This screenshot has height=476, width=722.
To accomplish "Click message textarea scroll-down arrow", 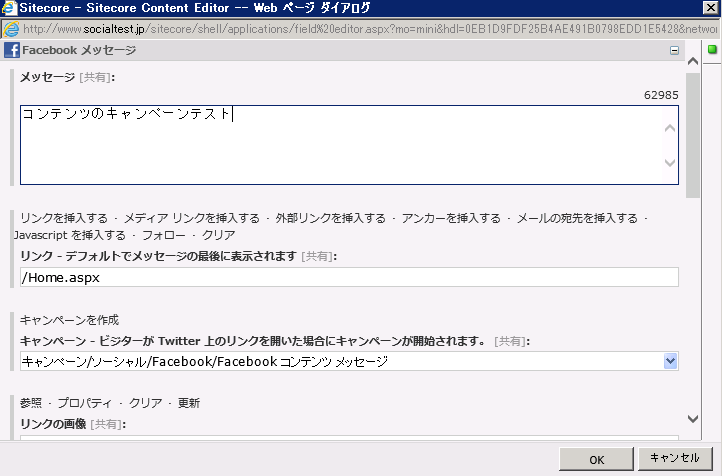I will pos(670,163).
